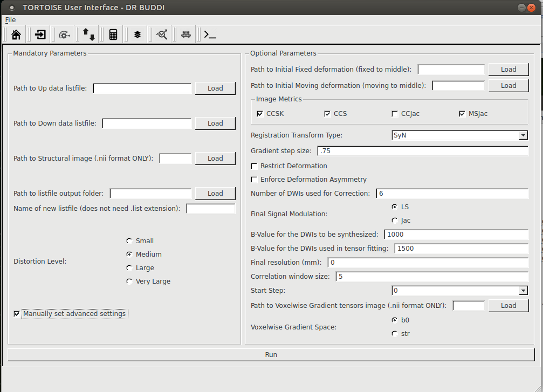Open the calculator toolbar icon

click(113, 35)
